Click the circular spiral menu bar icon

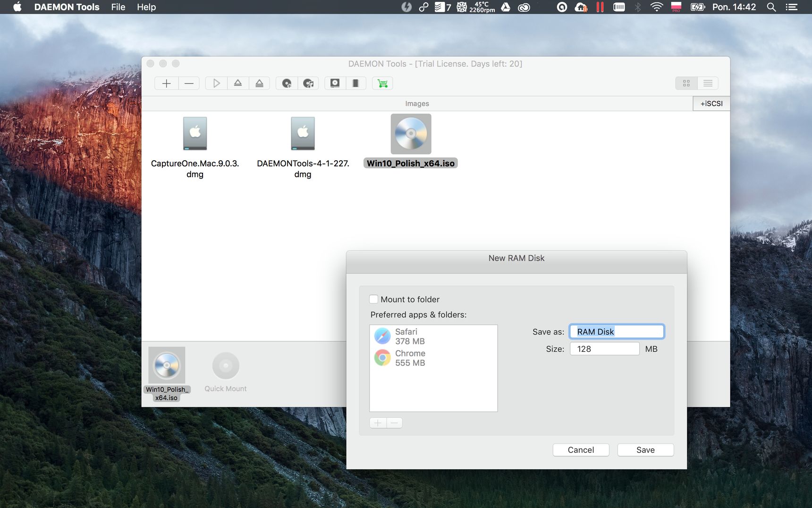coord(562,7)
